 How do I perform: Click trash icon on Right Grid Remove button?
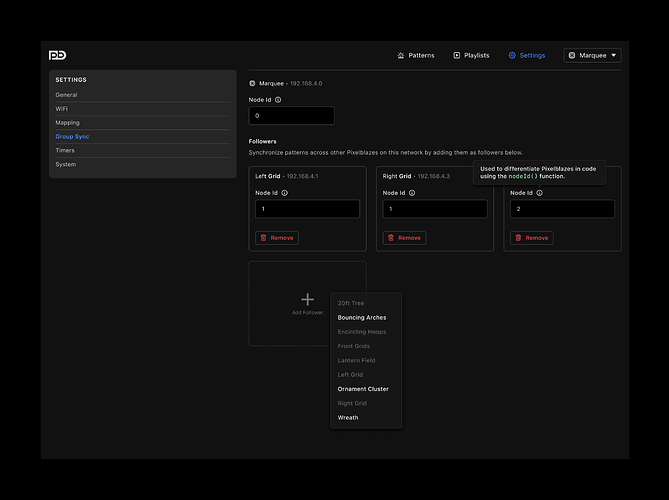click(x=391, y=238)
